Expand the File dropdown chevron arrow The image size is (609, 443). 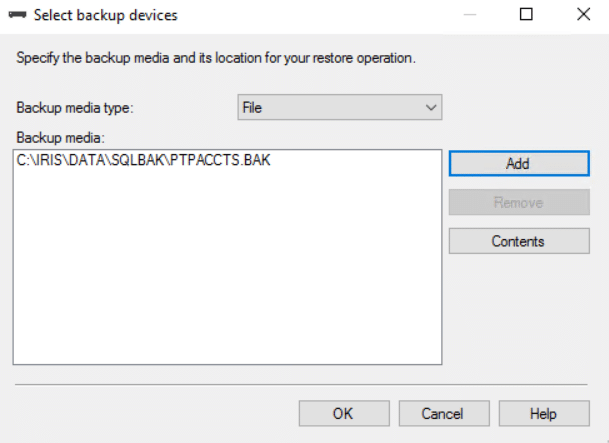click(x=431, y=108)
